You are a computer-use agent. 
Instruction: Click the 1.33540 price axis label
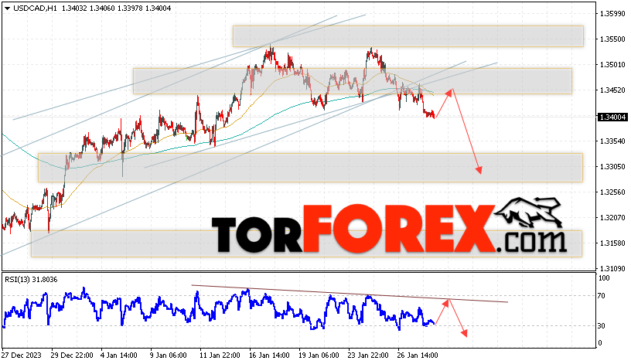tap(612, 141)
